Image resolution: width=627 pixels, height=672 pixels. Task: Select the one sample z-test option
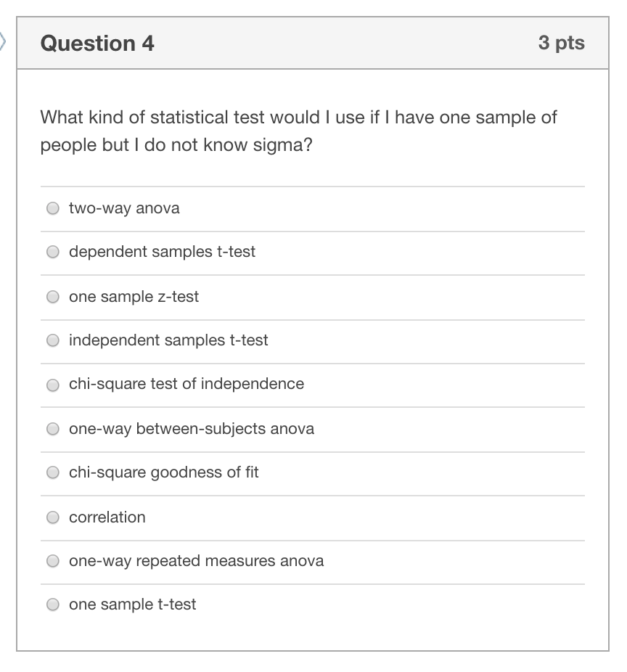pyautogui.click(x=52, y=296)
